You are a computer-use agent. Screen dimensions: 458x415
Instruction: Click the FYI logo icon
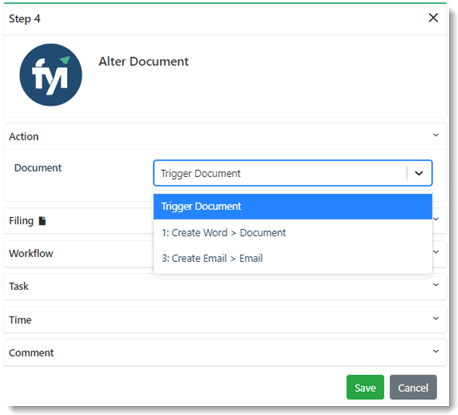click(51, 75)
